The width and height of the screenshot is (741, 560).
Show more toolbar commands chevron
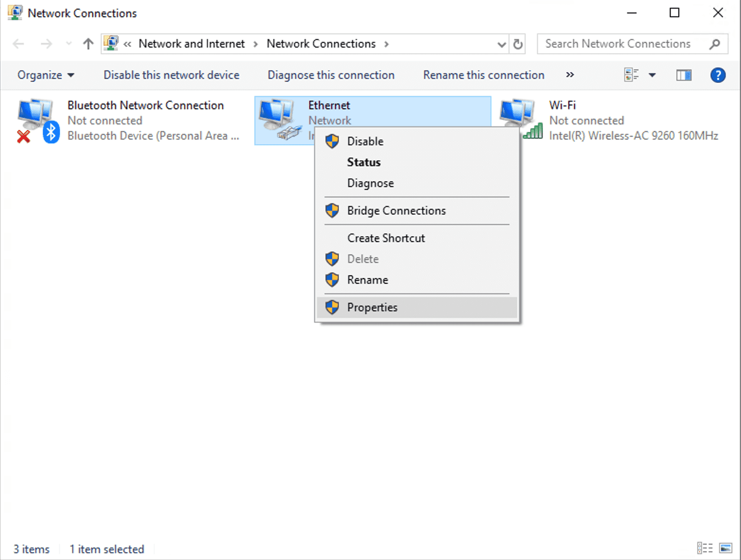pyautogui.click(x=570, y=75)
